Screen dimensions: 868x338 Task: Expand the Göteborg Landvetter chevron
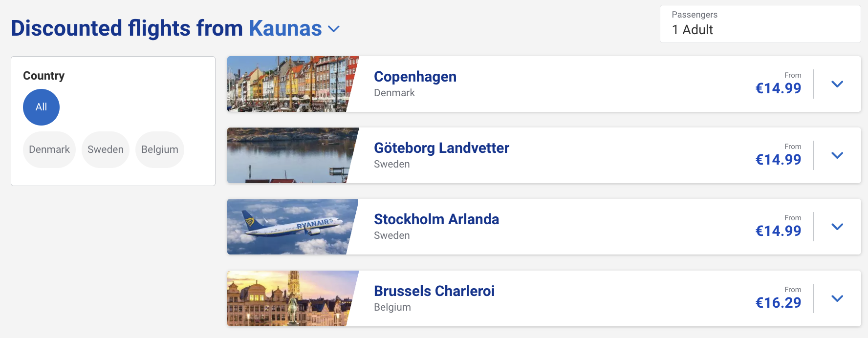(x=837, y=155)
